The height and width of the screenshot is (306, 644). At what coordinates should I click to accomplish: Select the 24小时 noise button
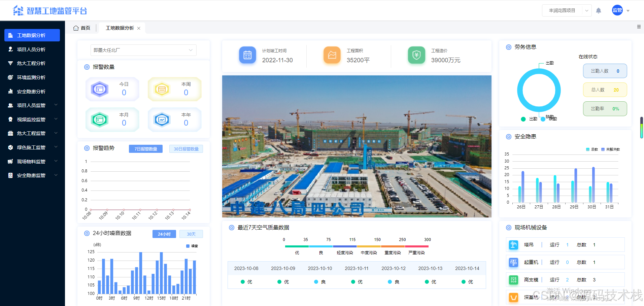point(164,234)
